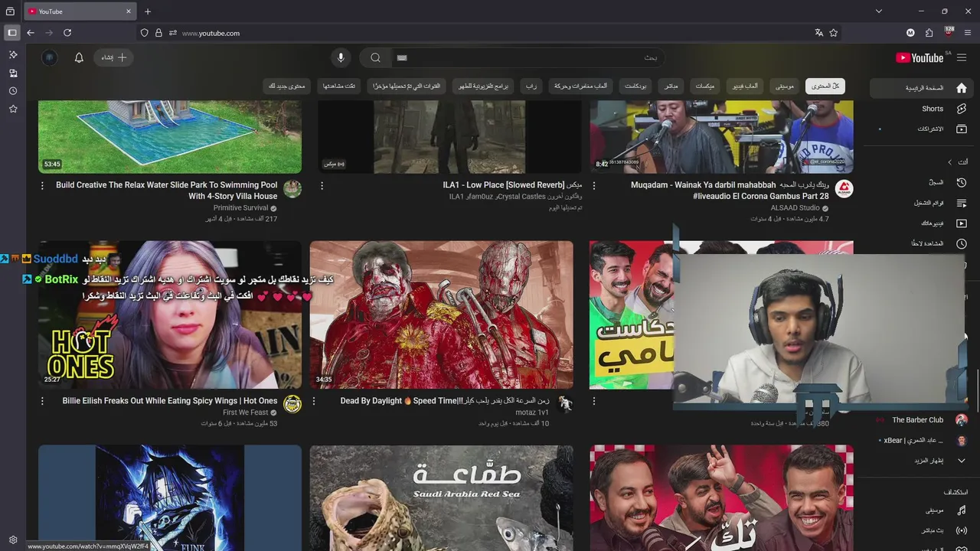
Task: Select the Watched (تمّت مشاهدتها) chip
Action: pos(339,86)
